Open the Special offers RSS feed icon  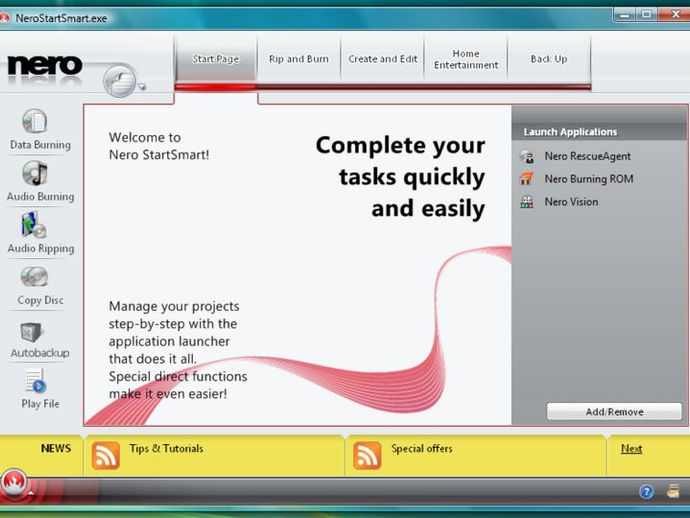[x=367, y=456]
